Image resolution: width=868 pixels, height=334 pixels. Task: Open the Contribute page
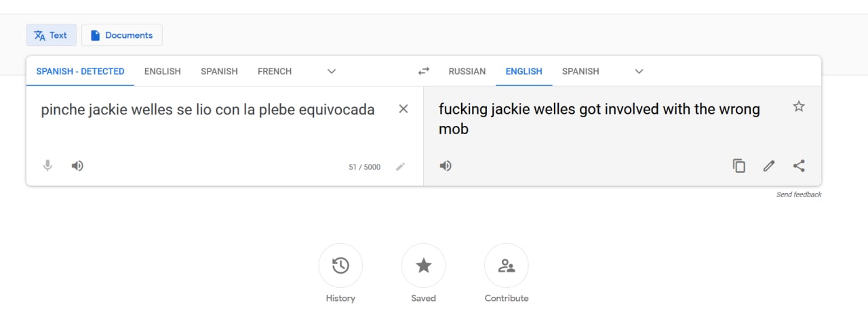[507, 266]
